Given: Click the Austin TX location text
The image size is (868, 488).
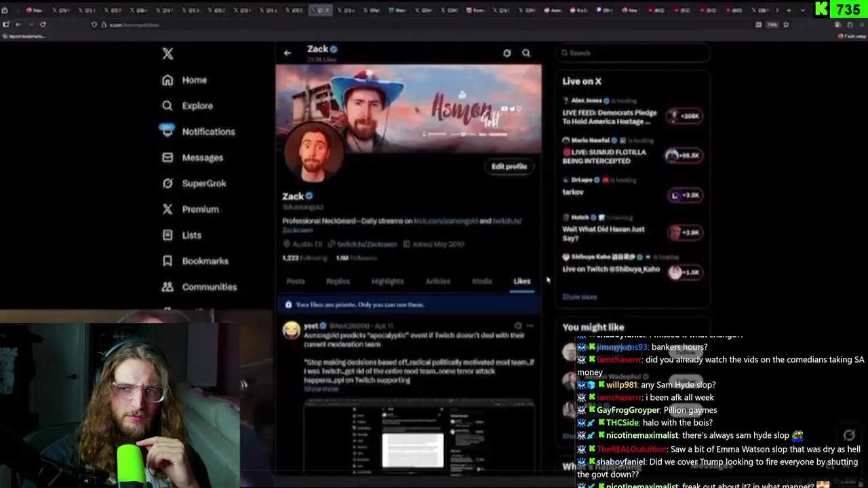Looking at the screenshot, I should tap(309, 244).
